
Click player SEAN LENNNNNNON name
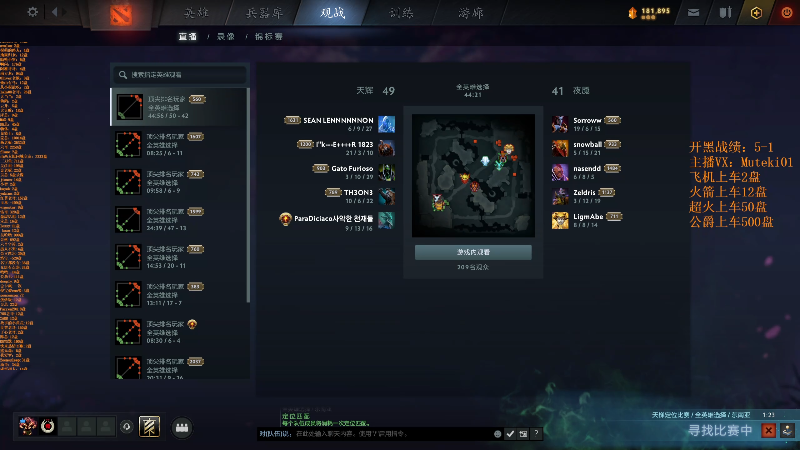pyautogui.click(x=338, y=120)
